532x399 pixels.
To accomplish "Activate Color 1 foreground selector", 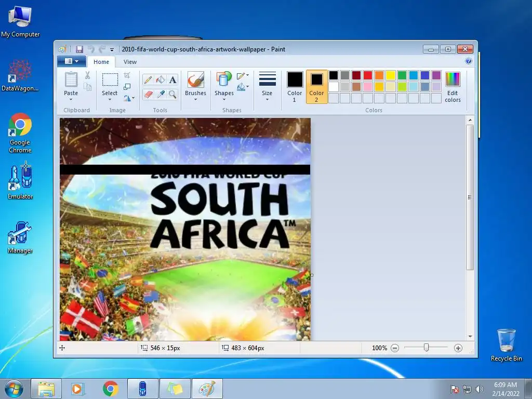I will pyautogui.click(x=295, y=87).
